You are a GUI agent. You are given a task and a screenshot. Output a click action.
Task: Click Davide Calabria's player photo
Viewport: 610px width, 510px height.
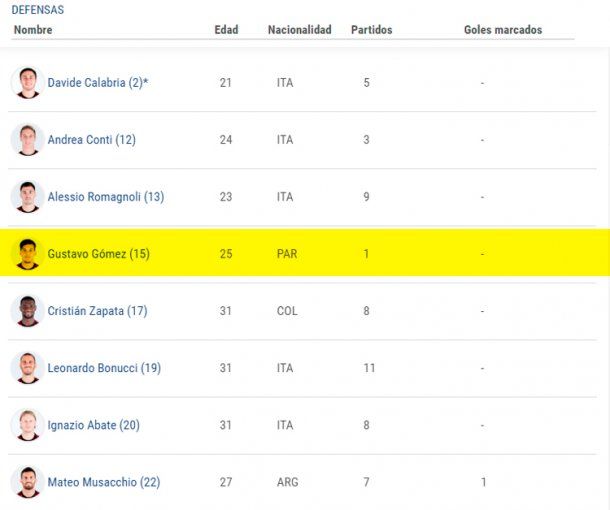(26, 83)
